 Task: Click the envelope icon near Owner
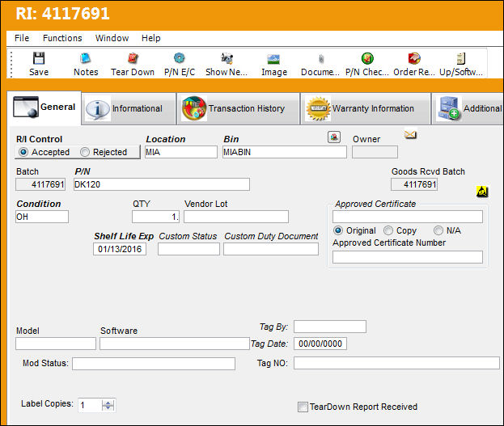(410, 135)
